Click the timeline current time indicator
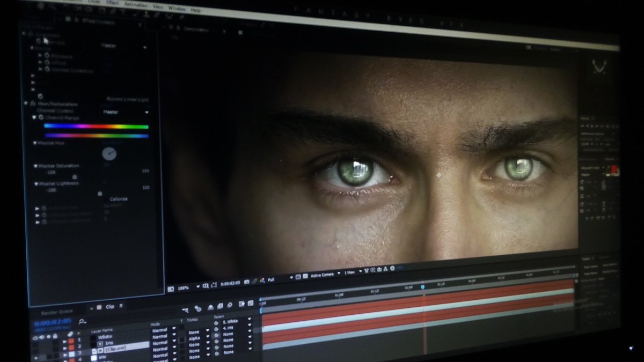The width and height of the screenshot is (644, 362). (422, 287)
